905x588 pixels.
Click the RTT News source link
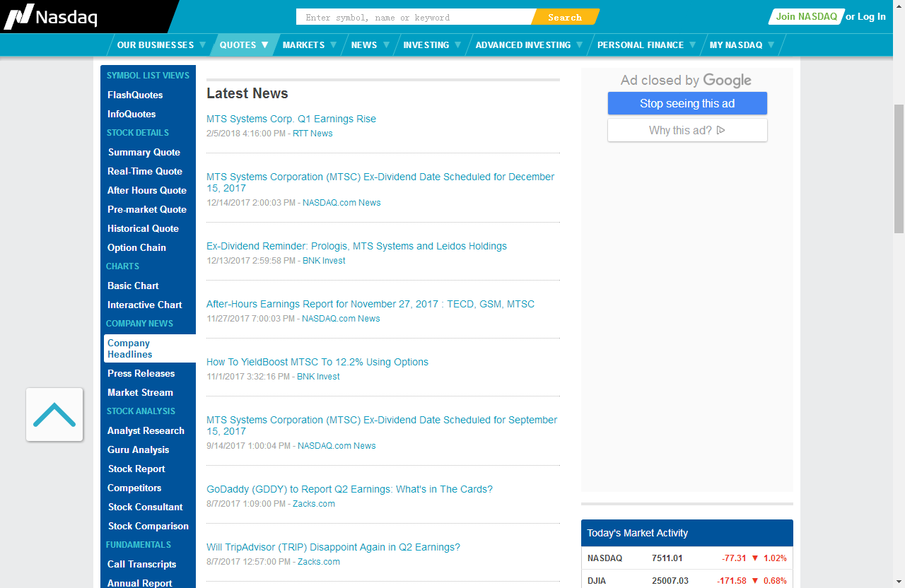tap(313, 134)
